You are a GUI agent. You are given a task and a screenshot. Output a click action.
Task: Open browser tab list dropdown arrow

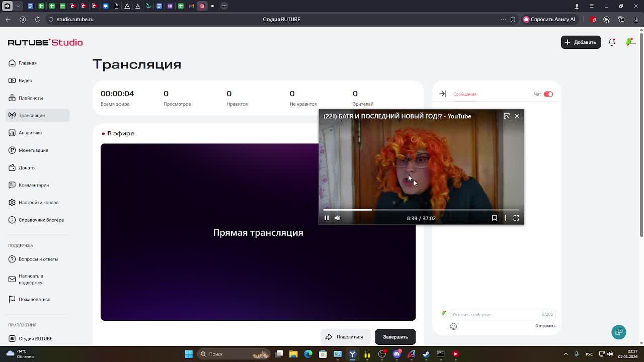click(19, 6)
